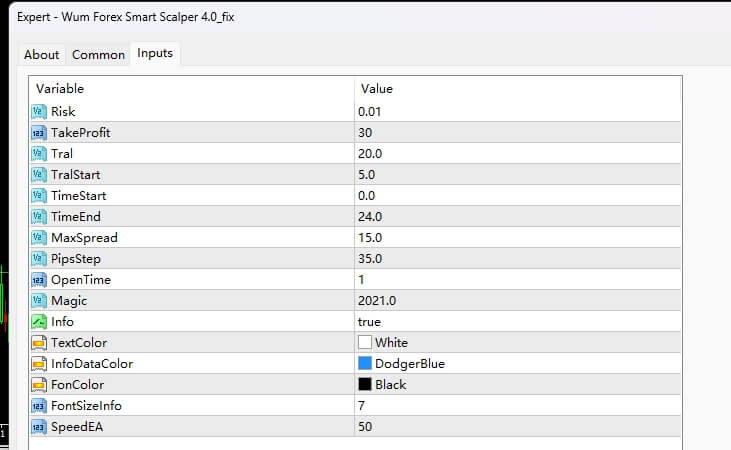Click the Info boolean icon
This screenshot has height=450, width=731.
[39, 321]
